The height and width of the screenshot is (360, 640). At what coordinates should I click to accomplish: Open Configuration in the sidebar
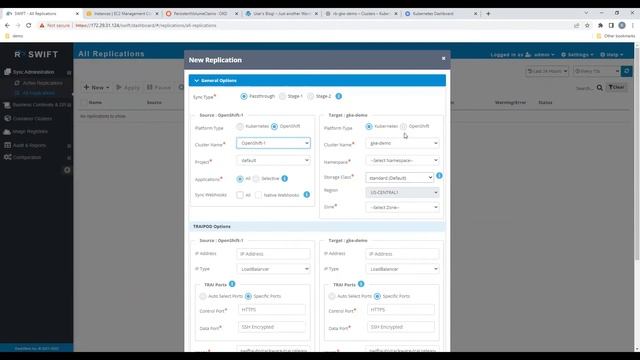[x=27, y=158]
